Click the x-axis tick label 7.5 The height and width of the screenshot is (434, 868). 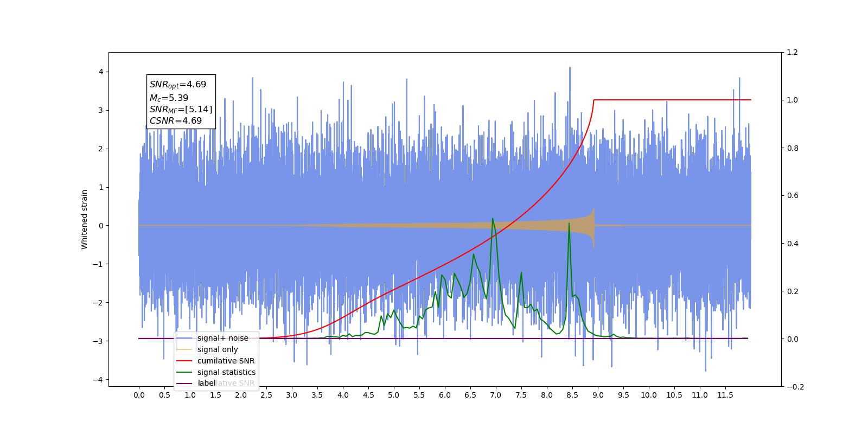[x=521, y=395]
